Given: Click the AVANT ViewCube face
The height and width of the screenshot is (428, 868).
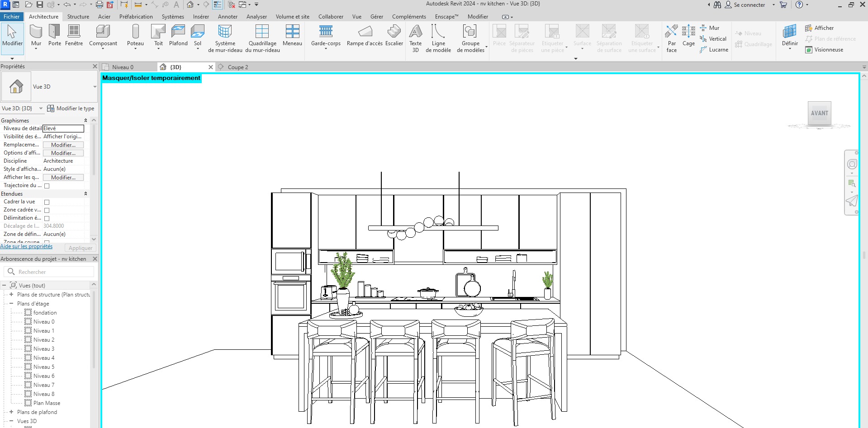Looking at the screenshot, I should click(819, 113).
